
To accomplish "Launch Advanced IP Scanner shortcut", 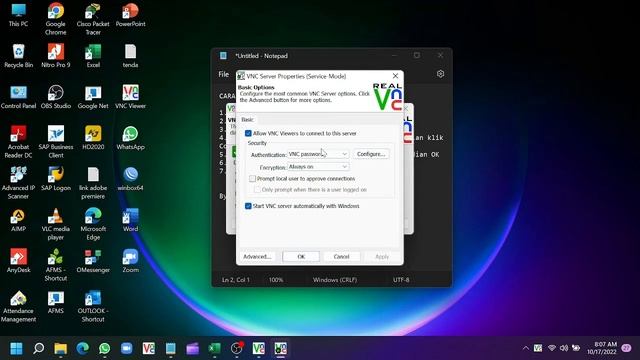I will (18, 183).
